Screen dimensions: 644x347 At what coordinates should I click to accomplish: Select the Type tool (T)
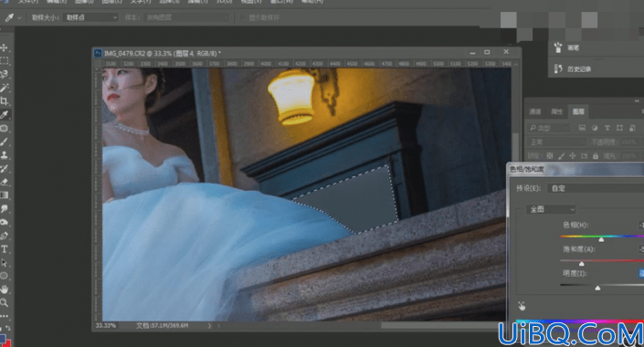pyautogui.click(x=4, y=249)
